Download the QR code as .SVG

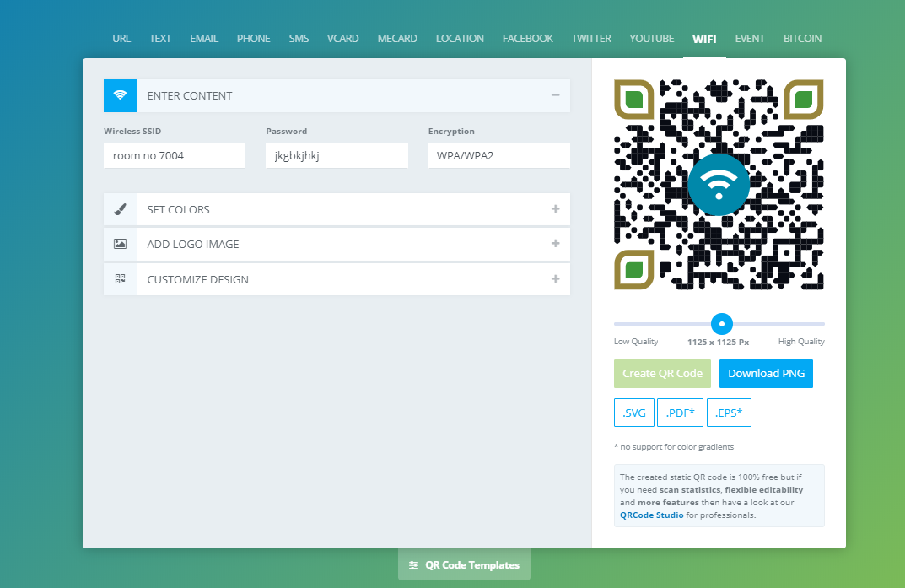click(x=633, y=413)
